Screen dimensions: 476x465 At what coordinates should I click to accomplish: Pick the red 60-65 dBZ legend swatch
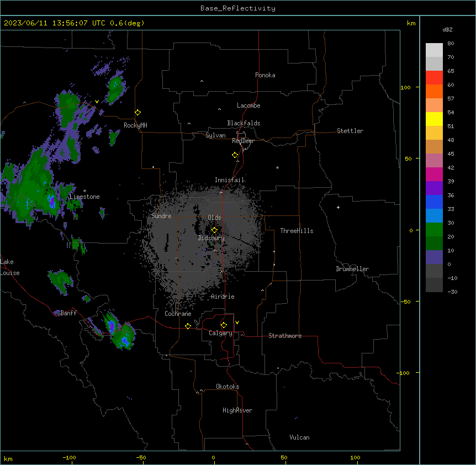point(434,78)
